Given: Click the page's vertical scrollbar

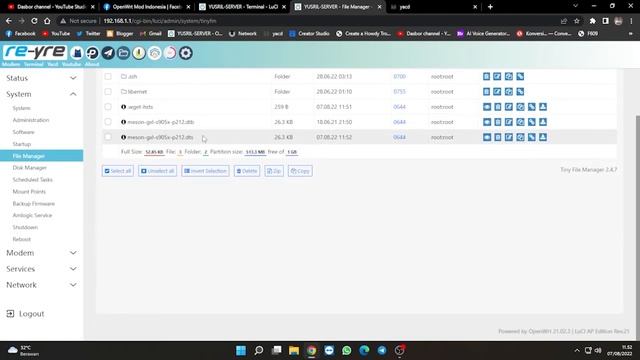Looking at the screenshot, I should click(637, 227).
